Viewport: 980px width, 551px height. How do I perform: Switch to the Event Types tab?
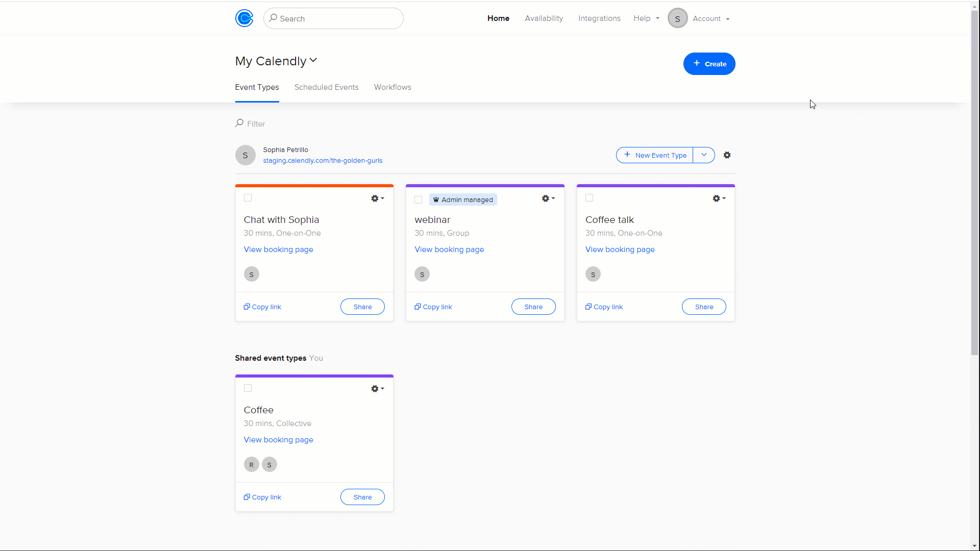(x=257, y=87)
